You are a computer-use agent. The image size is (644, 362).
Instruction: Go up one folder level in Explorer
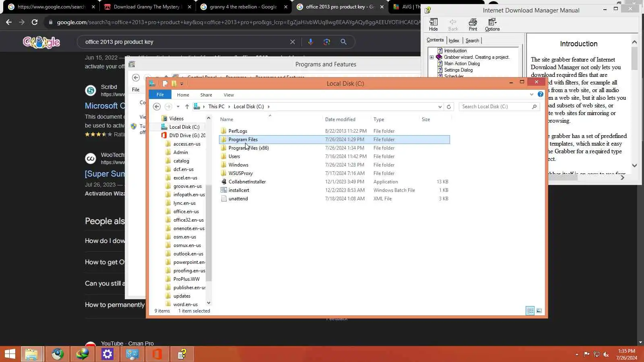coord(187,107)
